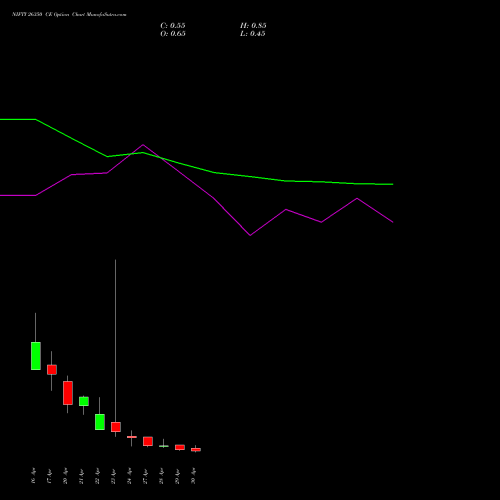Viewport: 500px width, 500px height.
Task: Click the tall green 16 Apr candlestick
Action: (x=36, y=356)
